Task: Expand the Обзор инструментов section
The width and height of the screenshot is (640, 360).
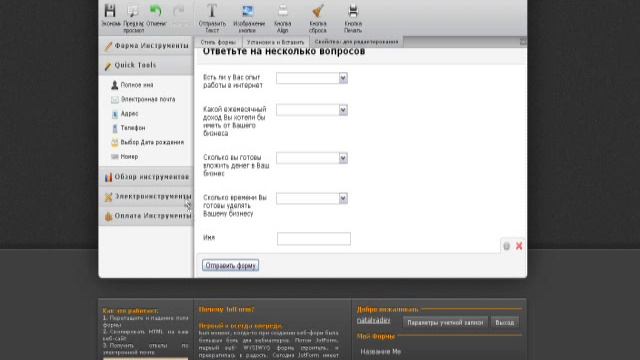Action: 146,177
